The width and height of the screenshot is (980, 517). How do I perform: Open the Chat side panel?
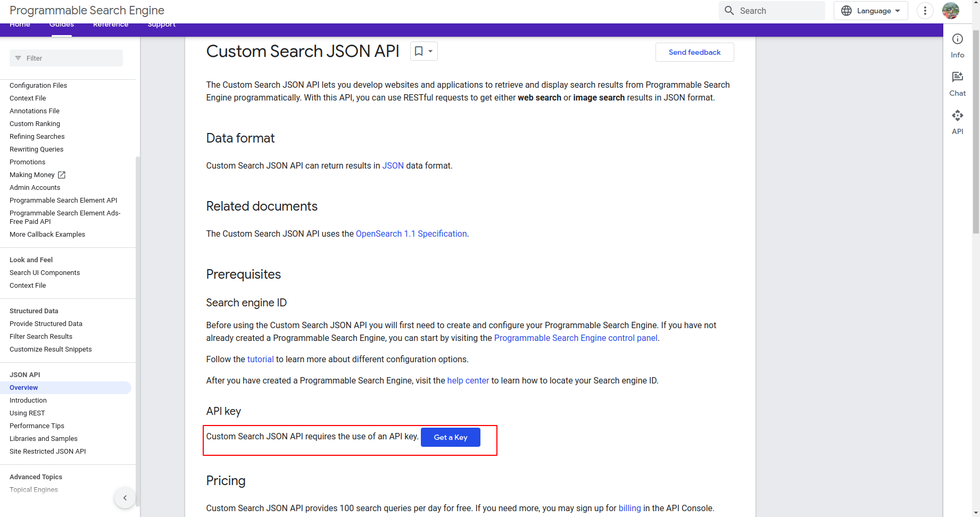958,84
